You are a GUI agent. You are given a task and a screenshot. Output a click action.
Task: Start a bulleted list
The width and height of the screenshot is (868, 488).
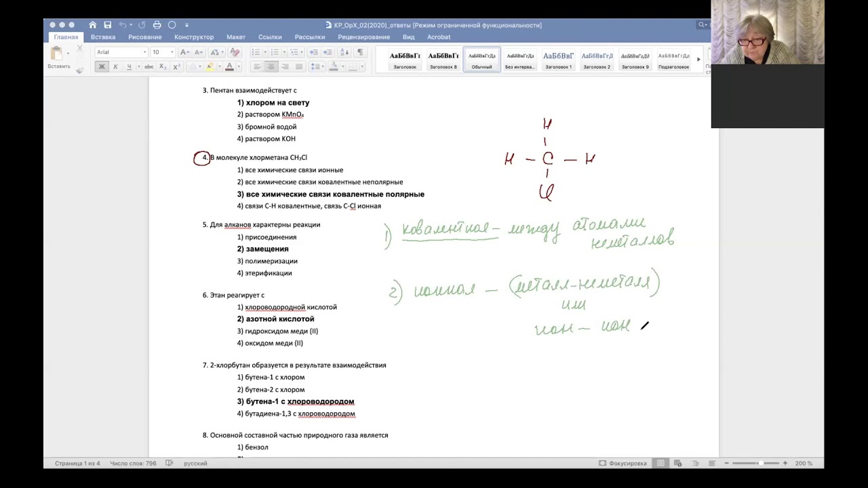tap(256, 52)
